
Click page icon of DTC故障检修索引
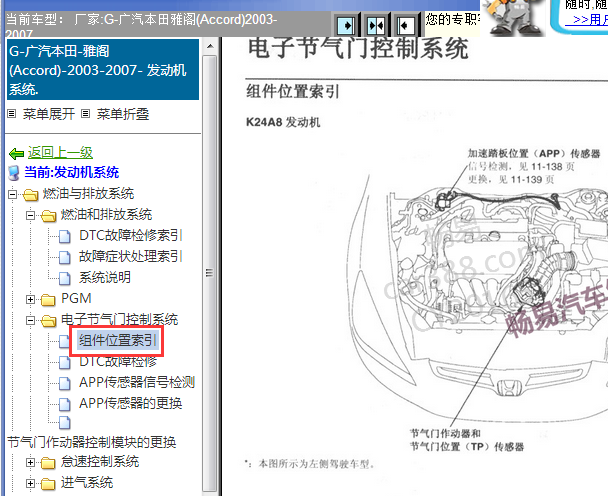tap(65, 236)
